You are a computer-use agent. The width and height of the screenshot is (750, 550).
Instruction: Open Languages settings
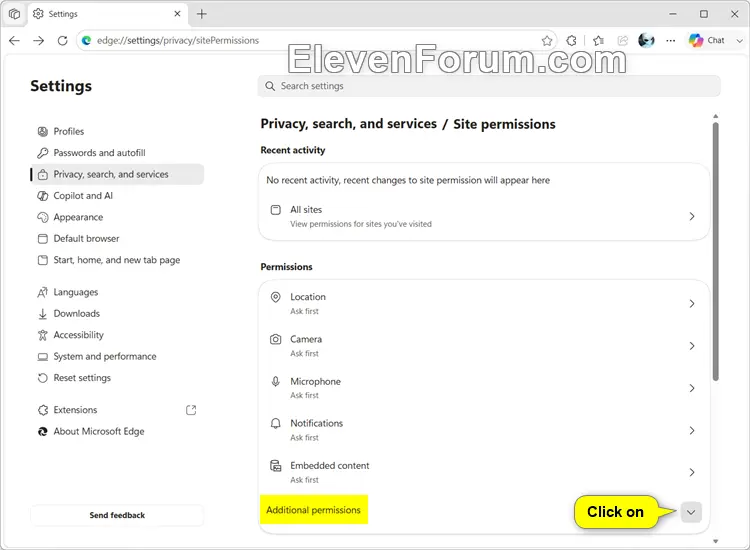117,292
